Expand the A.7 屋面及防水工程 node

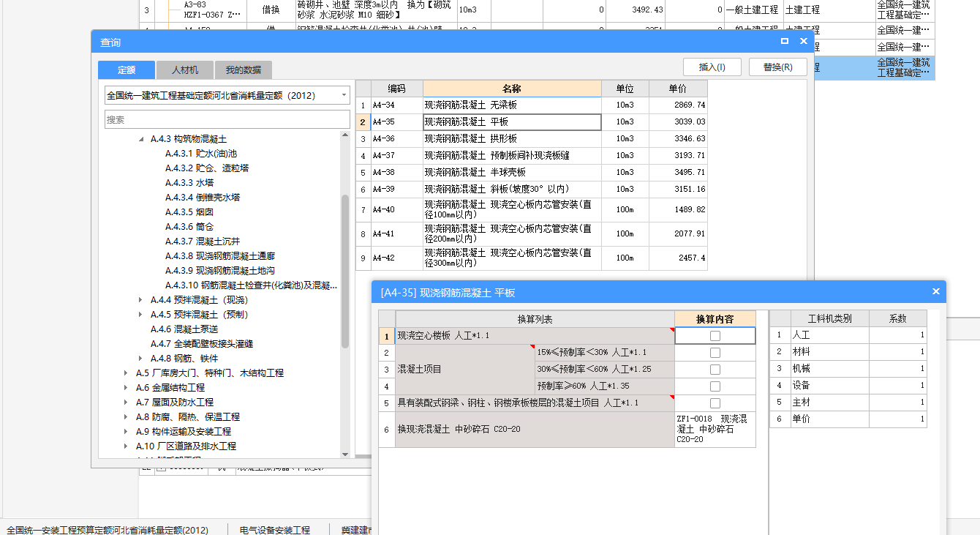[x=127, y=403]
